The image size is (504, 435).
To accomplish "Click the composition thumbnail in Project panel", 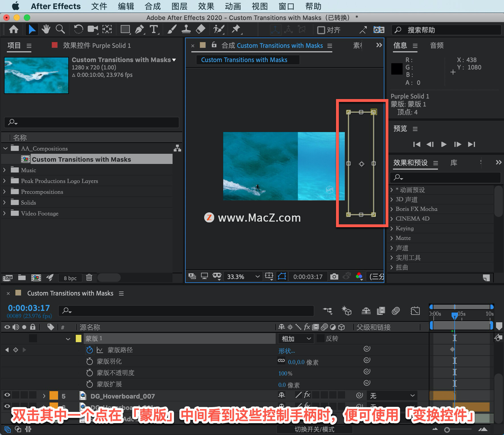I will click(36, 75).
